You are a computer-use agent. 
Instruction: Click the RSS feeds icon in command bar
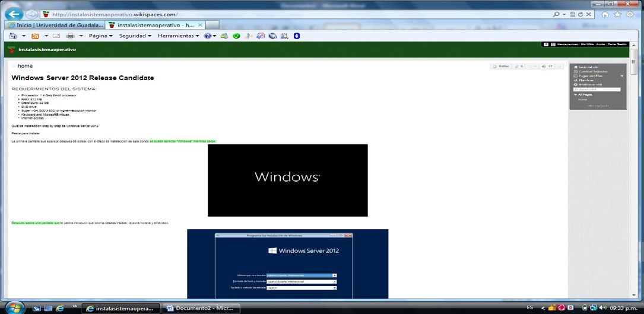(x=35, y=36)
